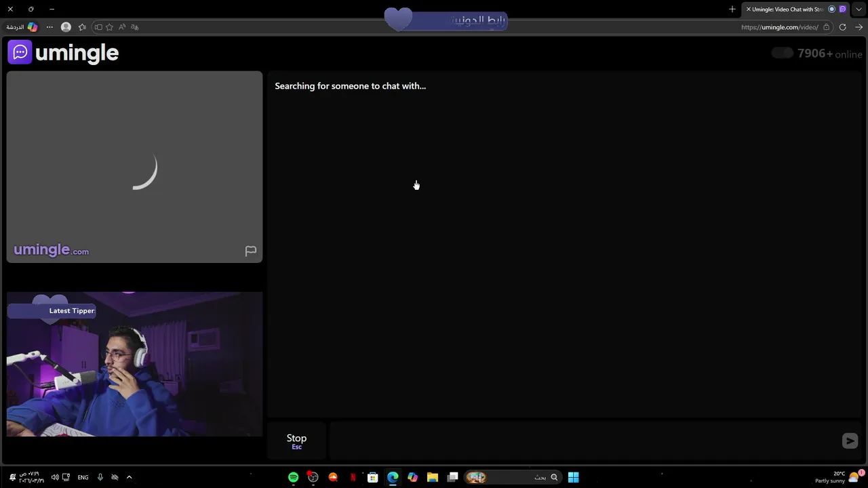Screen dimensions: 868x488
Task: Send message with the arrow send icon
Action: tap(850, 441)
